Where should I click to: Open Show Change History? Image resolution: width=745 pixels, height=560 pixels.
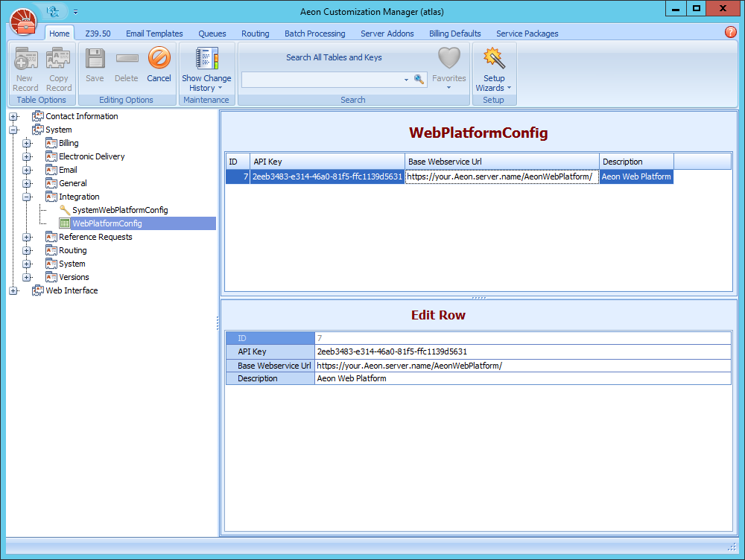tap(206, 71)
